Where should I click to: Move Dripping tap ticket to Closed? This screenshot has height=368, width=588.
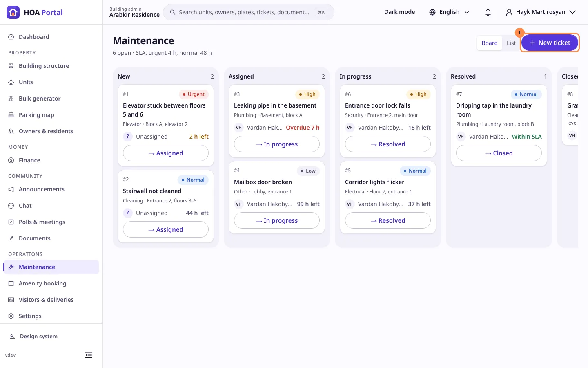point(499,153)
